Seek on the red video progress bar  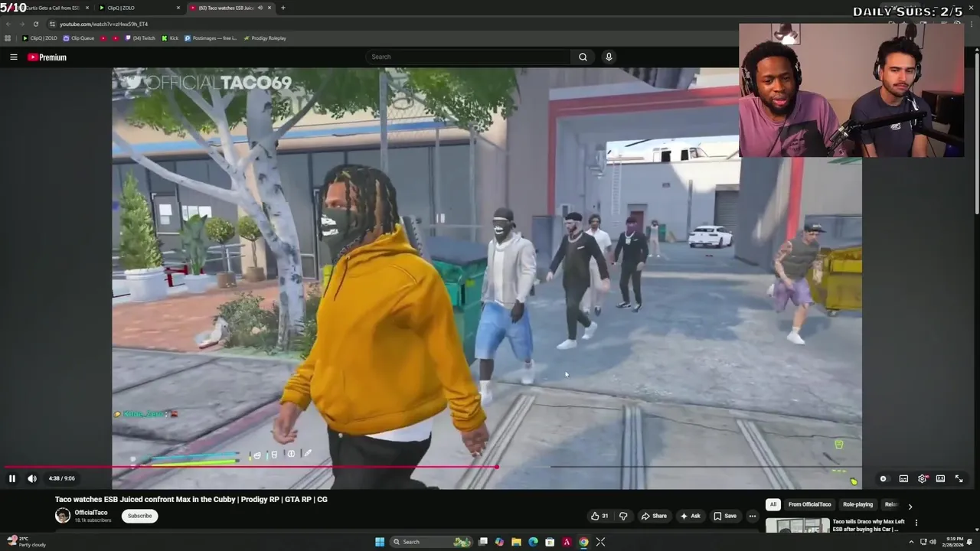click(x=250, y=466)
